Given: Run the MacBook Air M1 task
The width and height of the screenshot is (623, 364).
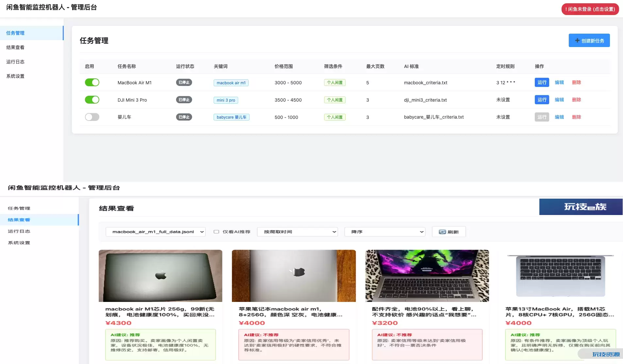Looking at the screenshot, I should (x=542, y=82).
